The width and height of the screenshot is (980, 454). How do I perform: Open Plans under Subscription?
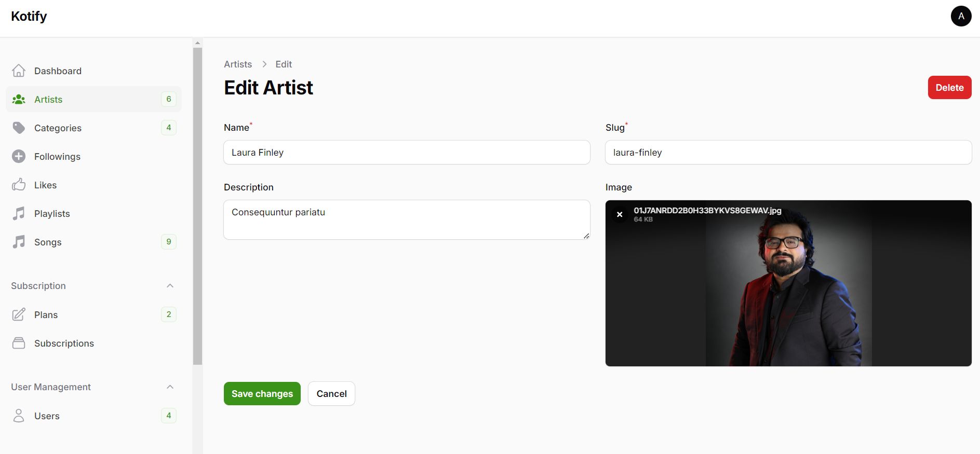pos(93,314)
